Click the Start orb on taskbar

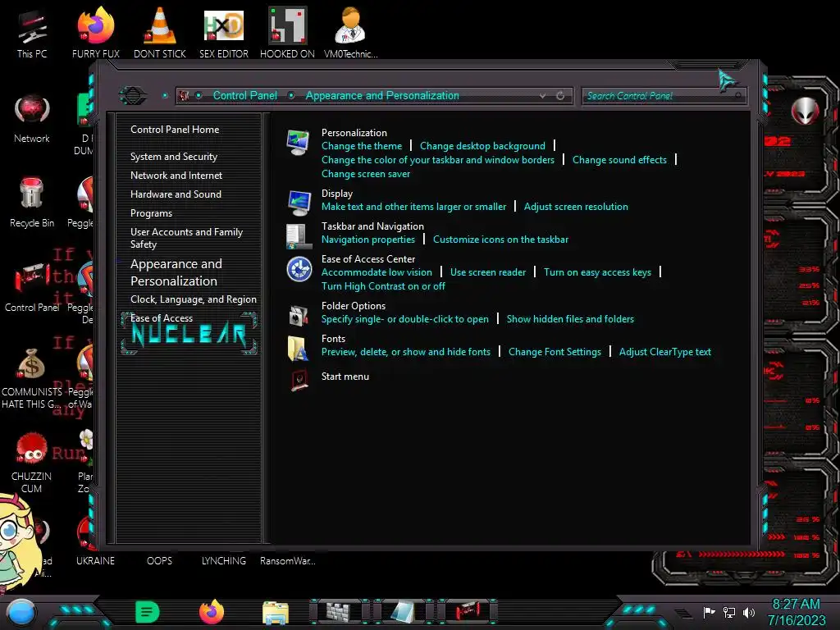[x=21, y=612]
